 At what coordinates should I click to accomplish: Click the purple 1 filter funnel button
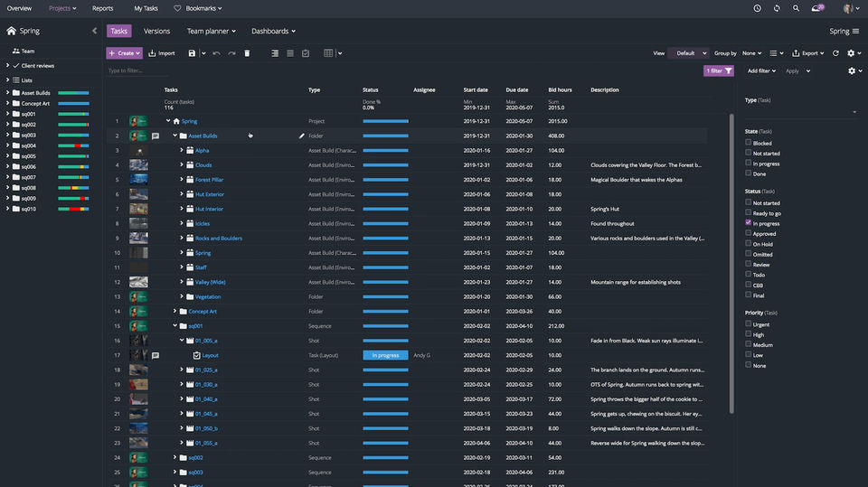coord(718,70)
